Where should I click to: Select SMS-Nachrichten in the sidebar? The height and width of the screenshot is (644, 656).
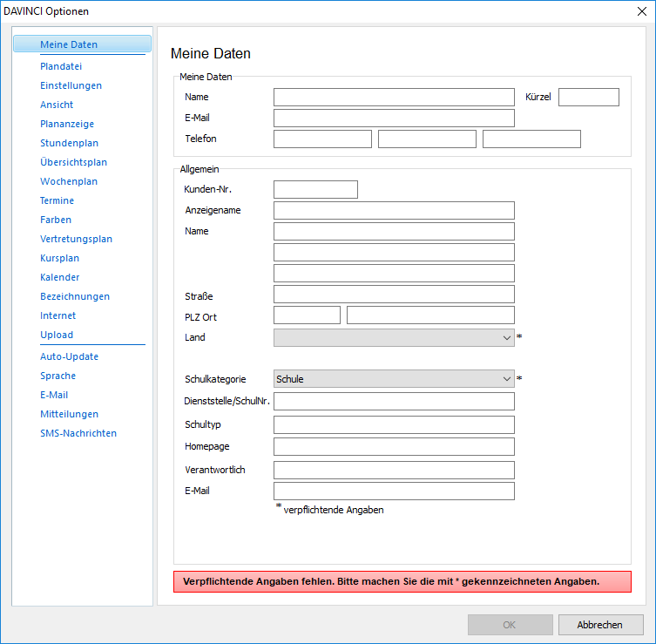pos(78,433)
